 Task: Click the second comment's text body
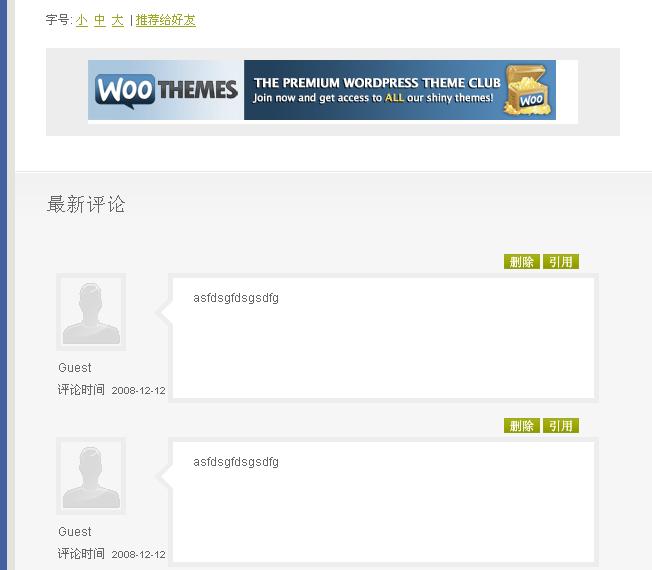pyautogui.click(x=236, y=462)
